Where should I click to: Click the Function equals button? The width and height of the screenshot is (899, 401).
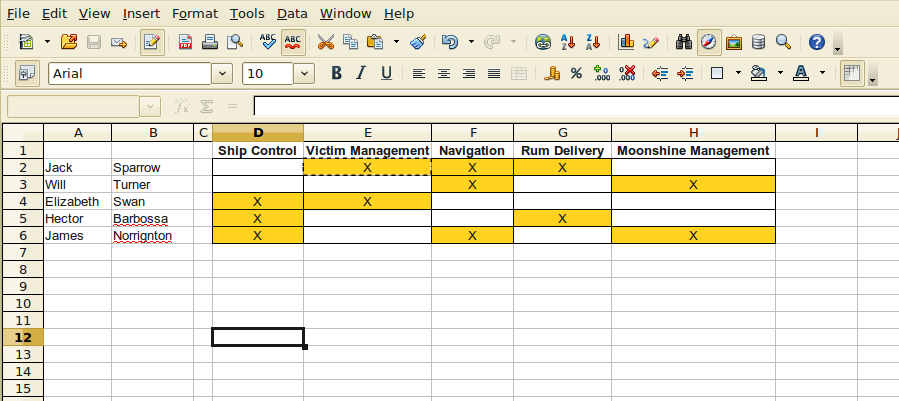[232, 106]
